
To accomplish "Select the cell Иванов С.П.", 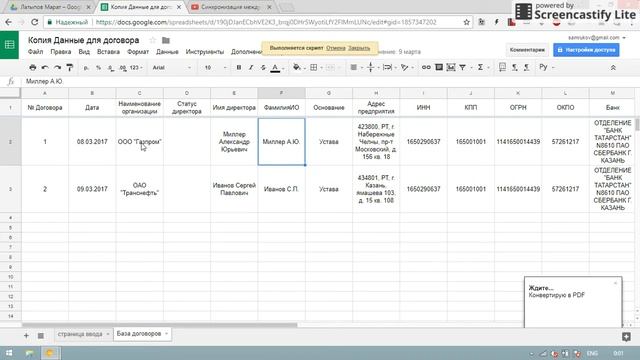I will pyautogui.click(x=281, y=189).
